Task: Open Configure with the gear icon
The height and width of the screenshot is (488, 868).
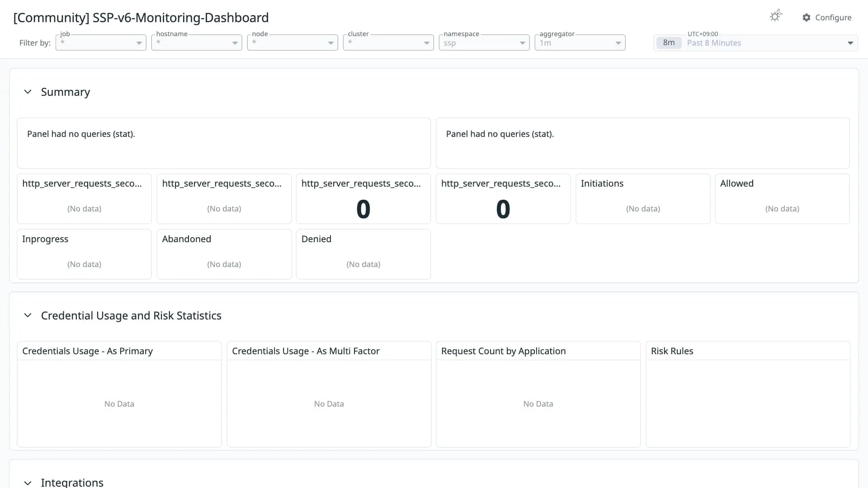Action: tap(827, 17)
